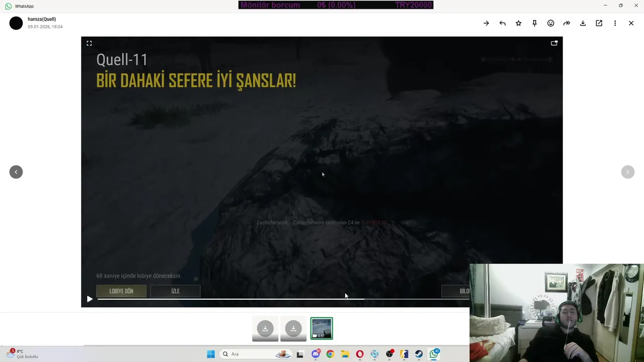The width and height of the screenshot is (644, 362).
Task: Reply to this media message
Action: point(502,23)
